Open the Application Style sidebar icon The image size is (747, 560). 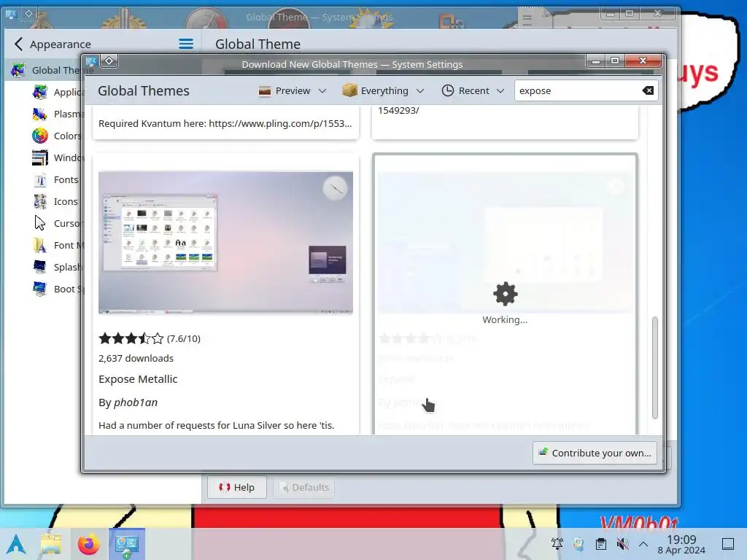40,92
